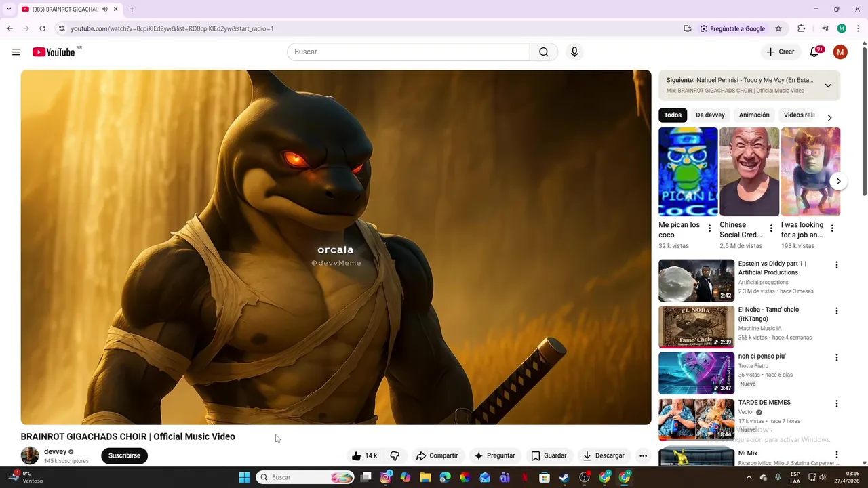Open Chrome three-dot menu
Screen dimensions: 868x488
pos(859,28)
